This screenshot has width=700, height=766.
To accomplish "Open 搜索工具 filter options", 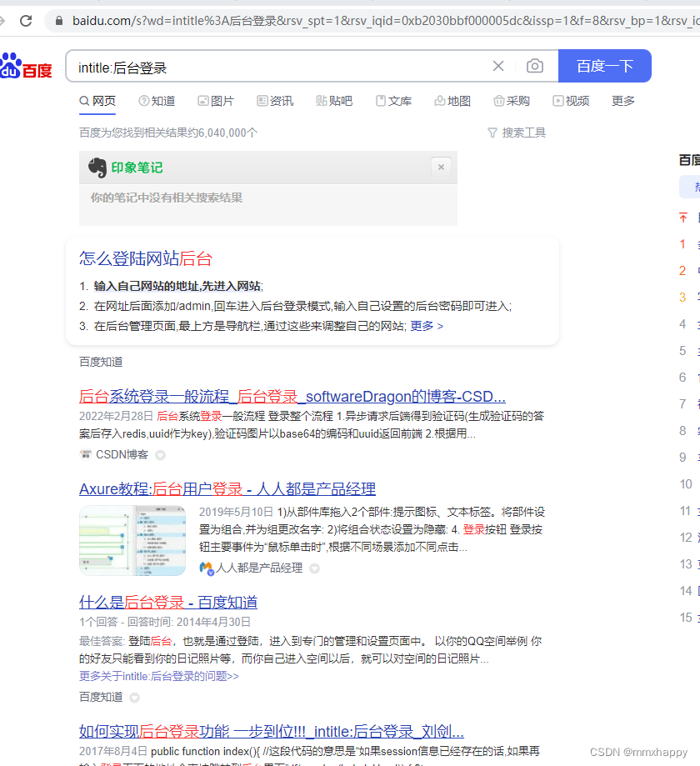I will click(517, 133).
